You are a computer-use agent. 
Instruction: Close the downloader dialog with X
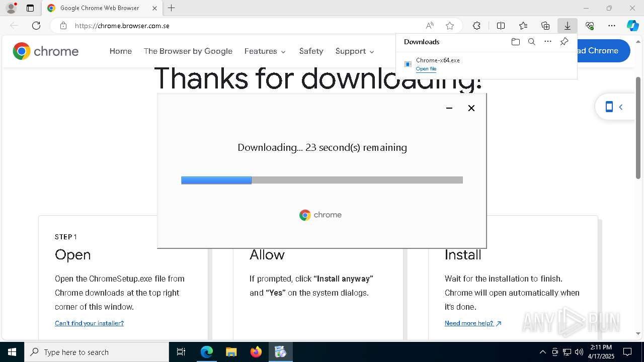[x=471, y=108]
